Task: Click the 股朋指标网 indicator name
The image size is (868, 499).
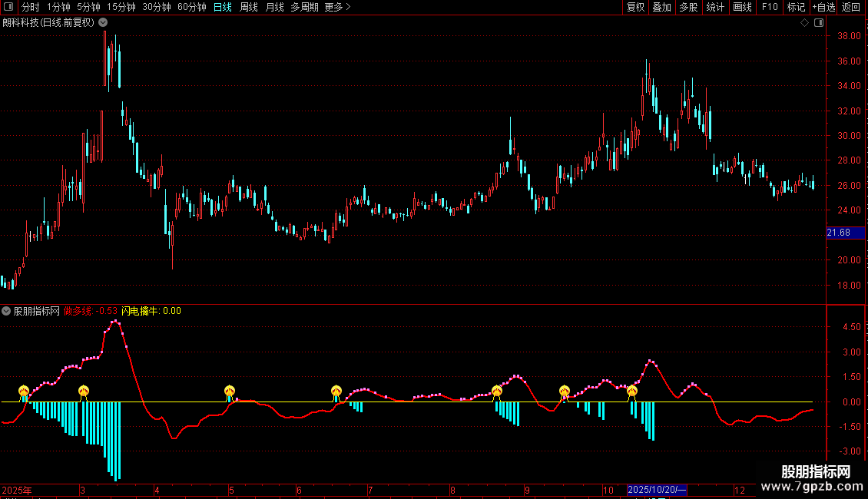Action: coord(37,312)
